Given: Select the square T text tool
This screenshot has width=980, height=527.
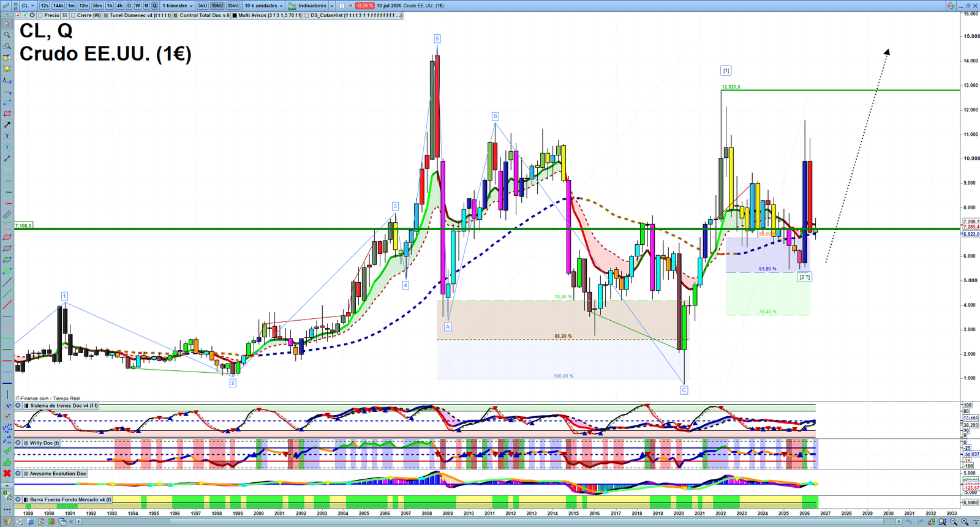Looking at the screenshot, I should pyautogui.click(x=7, y=136).
